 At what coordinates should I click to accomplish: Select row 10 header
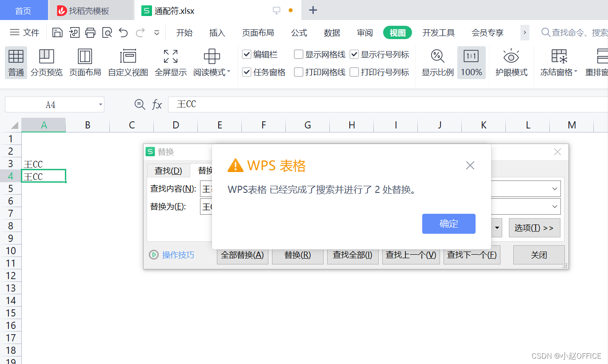(x=11, y=250)
